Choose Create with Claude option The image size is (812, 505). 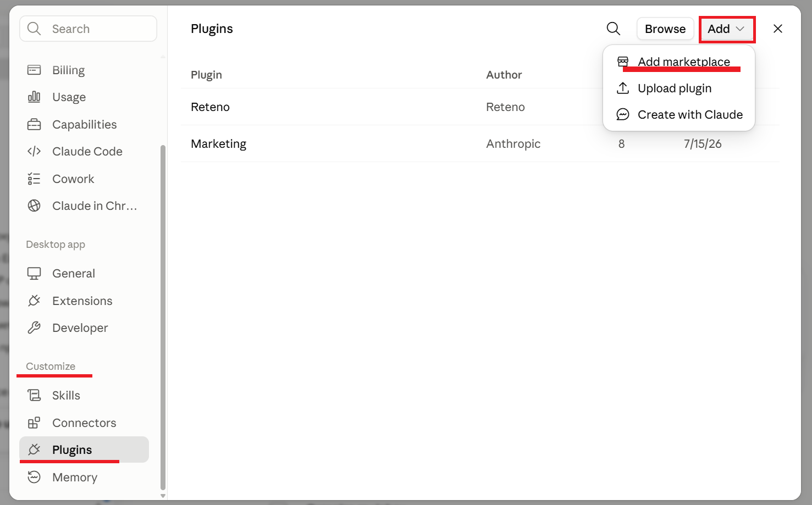[679, 114]
